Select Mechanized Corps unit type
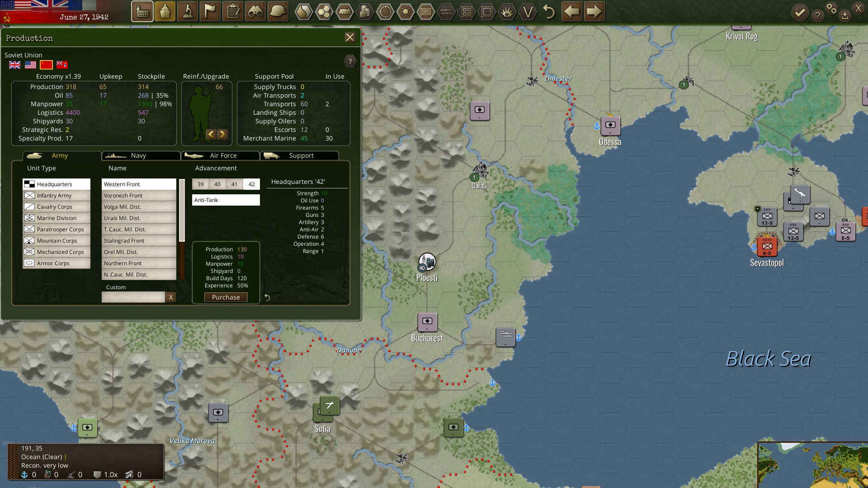This screenshot has height=488, width=868. click(57, 252)
